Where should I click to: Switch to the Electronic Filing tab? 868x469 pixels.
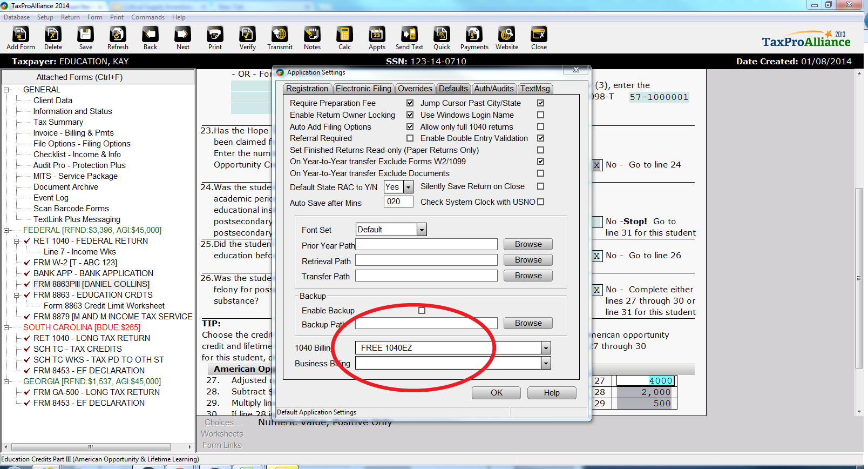point(363,89)
